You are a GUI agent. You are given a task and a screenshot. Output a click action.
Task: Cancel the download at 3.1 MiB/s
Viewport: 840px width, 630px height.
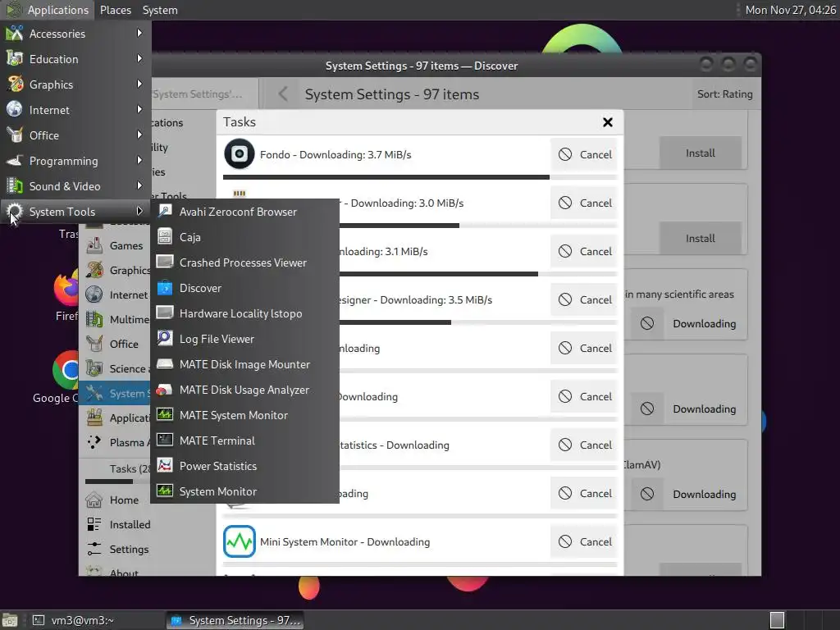coord(585,251)
